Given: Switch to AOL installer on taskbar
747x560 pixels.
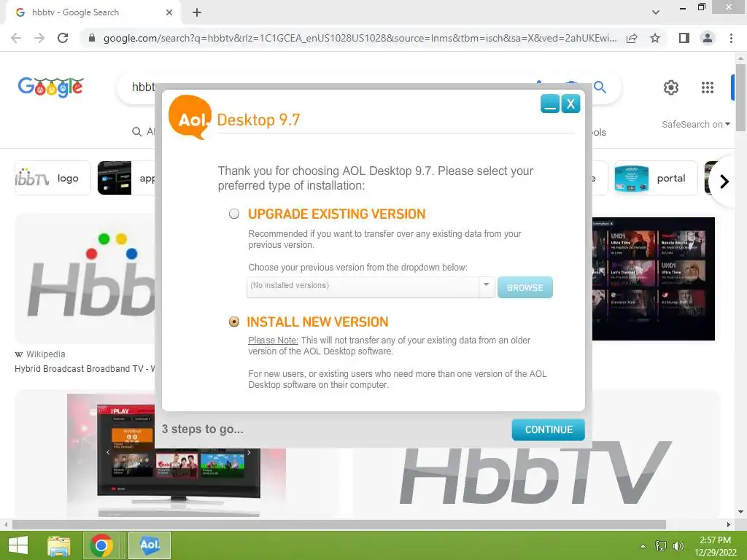Looking at the screenshot, I should [150, 545].
